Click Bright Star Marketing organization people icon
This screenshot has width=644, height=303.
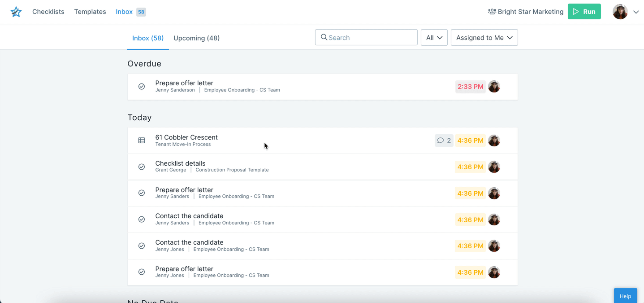(492, 12)
